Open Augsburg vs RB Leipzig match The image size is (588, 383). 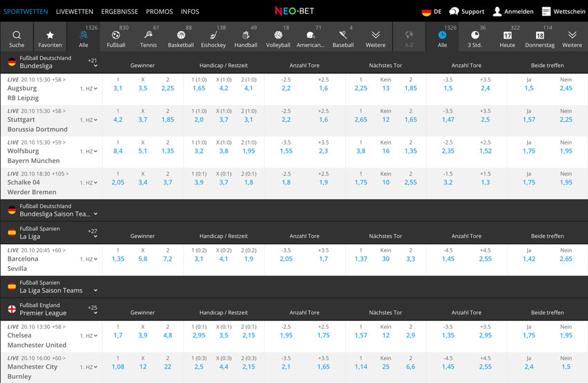tap(23, 93)
